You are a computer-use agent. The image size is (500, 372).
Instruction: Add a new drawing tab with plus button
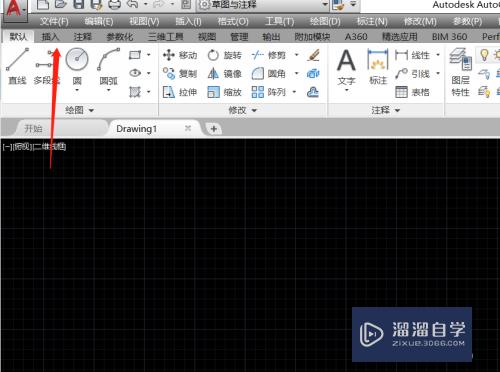(x=214, y=129)
